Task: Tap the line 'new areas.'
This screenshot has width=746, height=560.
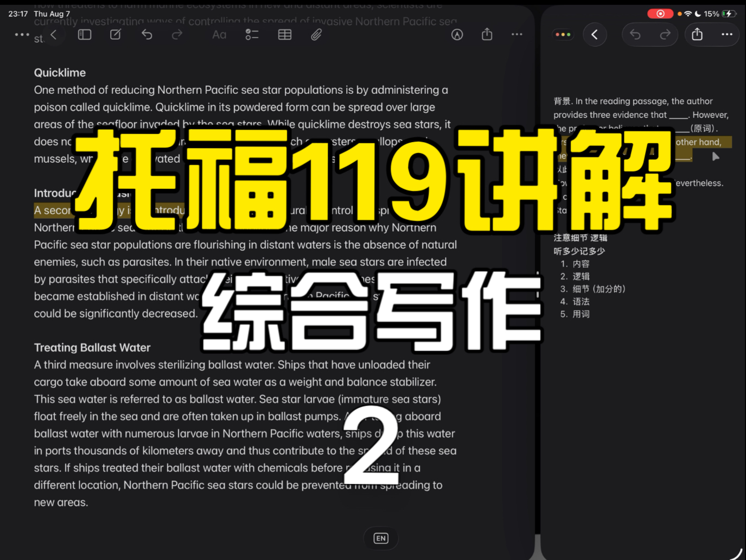Action: click(x=61, y=502)
